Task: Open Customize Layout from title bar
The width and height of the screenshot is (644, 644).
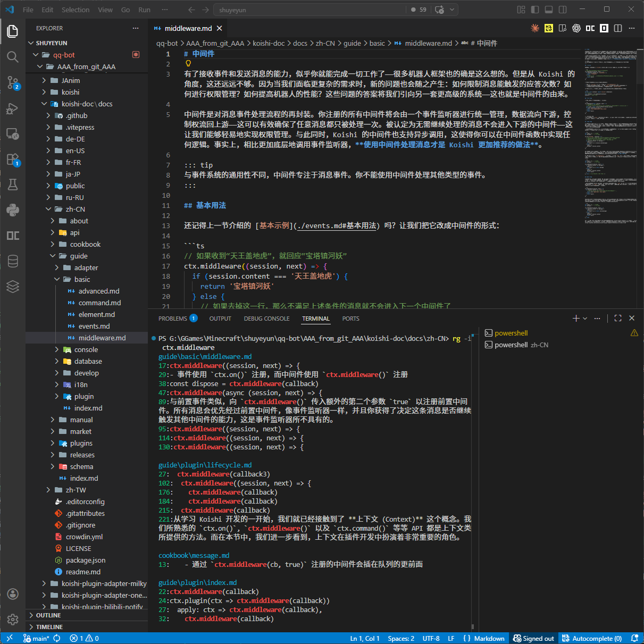Action: pyautogui.click(x=521, y=10)
